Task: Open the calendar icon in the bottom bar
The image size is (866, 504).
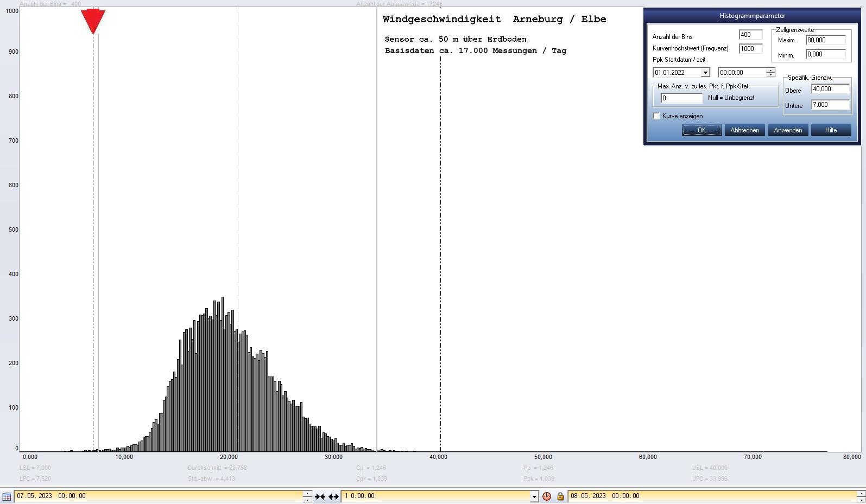Action: [x=7, y=496]
